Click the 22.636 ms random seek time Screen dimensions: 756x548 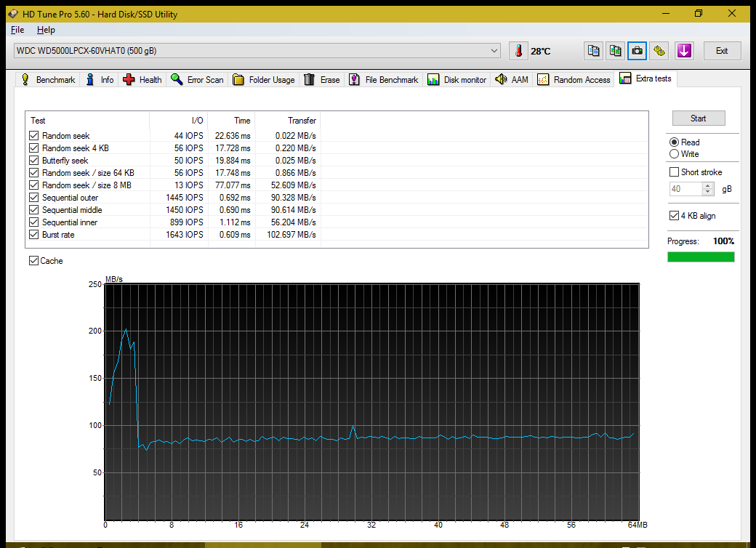233,135
